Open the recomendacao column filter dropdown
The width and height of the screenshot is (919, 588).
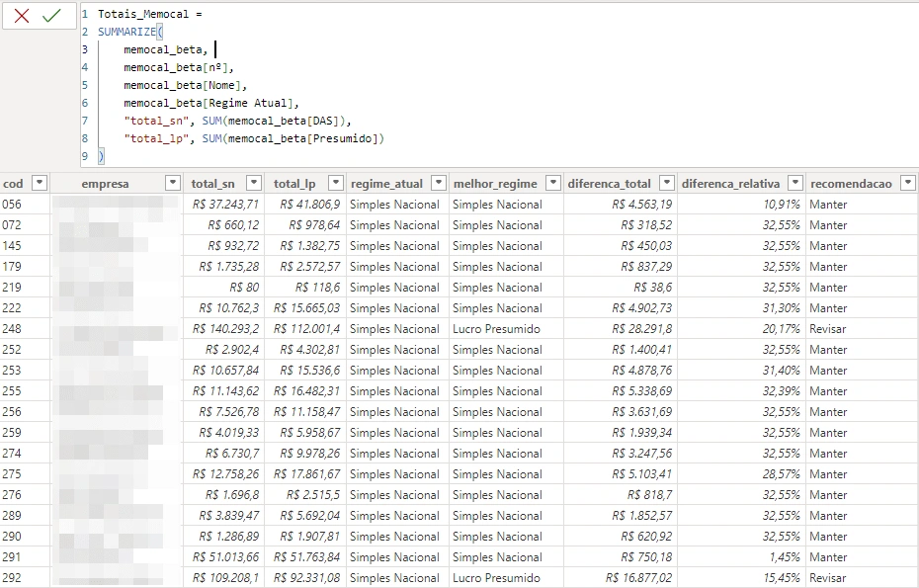tap(907, 183)
